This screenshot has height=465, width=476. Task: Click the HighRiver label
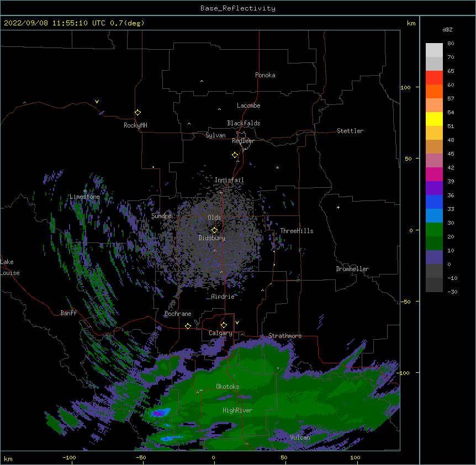pyautogui.click(x=237, y=410)
